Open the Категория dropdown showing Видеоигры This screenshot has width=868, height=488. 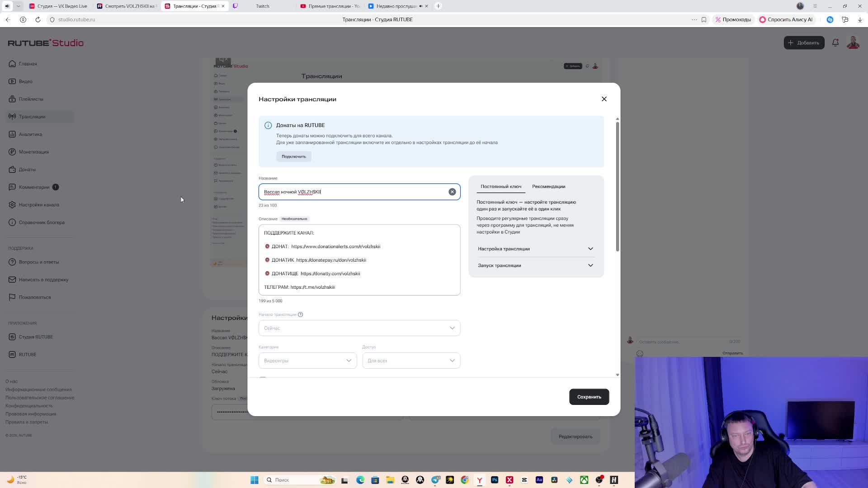click(x=307, y=361)
